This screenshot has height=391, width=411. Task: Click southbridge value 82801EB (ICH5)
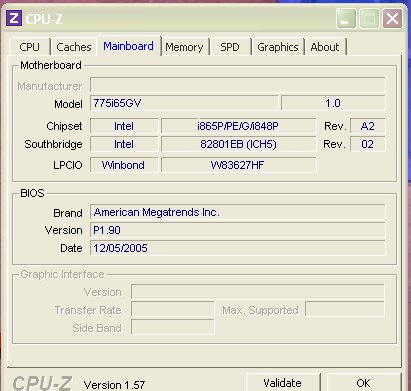pyautogui.click(x=238, y=144)
